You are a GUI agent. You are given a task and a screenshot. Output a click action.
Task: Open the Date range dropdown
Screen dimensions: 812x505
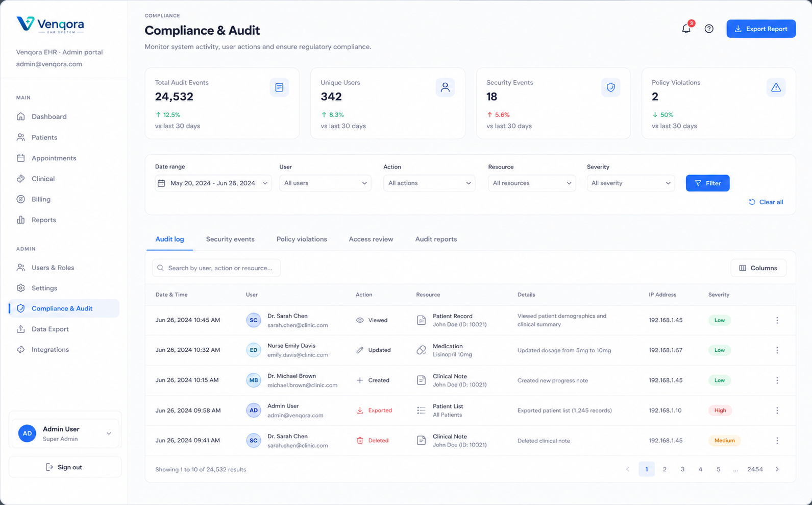[x=213, y=183]
